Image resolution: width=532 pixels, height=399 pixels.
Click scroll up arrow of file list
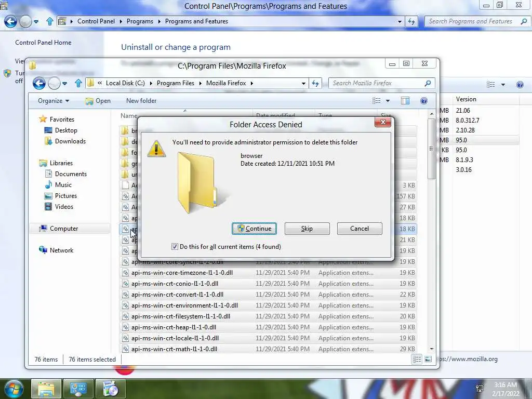[432, 114]
